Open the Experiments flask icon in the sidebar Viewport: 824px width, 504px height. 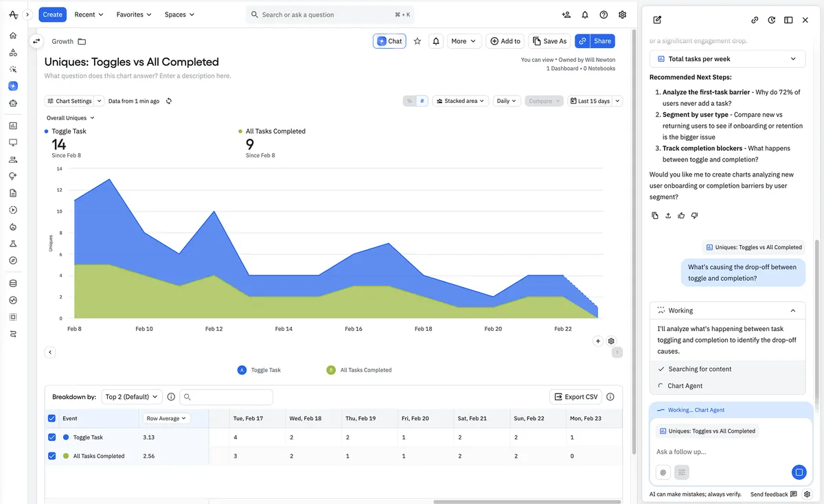(12, 243)
